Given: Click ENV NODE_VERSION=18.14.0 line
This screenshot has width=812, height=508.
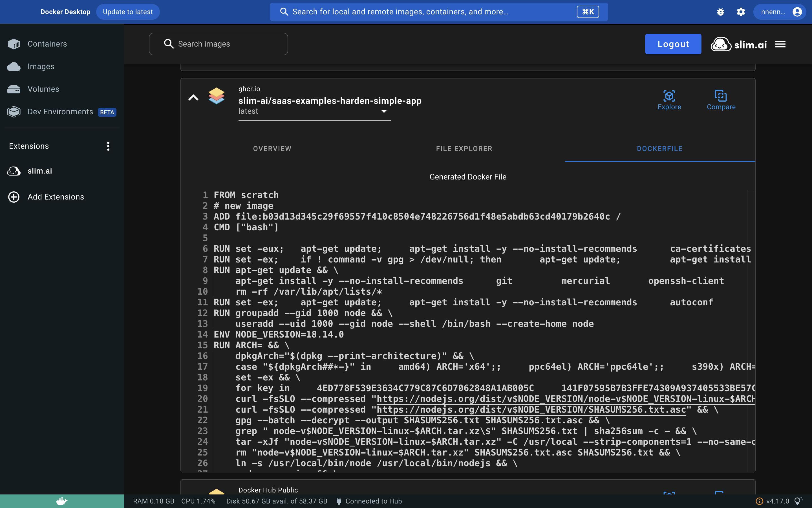Looking at the screenshot, I should [279, 335].
